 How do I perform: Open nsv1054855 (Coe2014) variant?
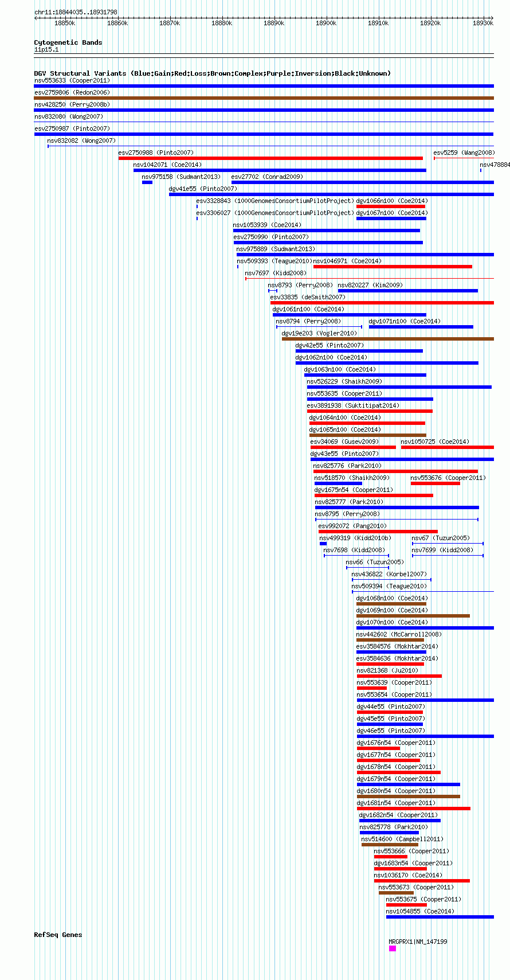click(x=420, y=911)
